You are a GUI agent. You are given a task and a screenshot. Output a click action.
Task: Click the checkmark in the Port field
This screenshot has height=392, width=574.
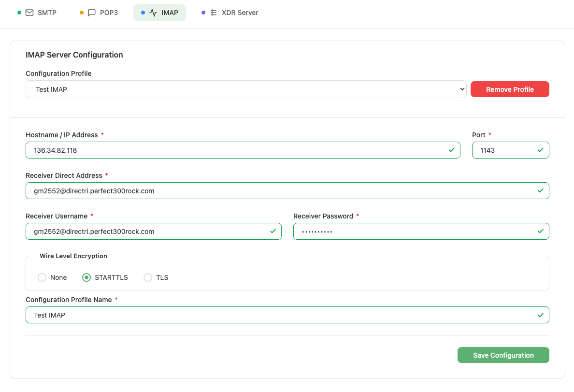541,150
